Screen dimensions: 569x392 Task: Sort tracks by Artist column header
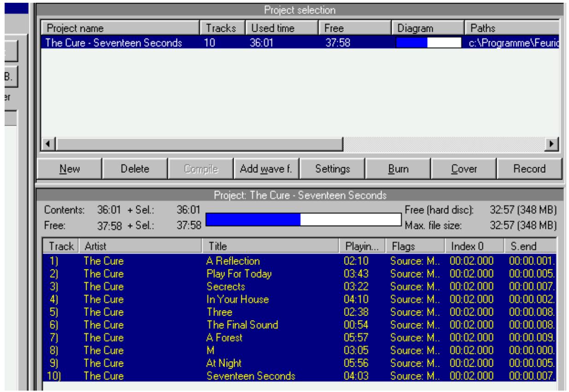tap(141, 247)
